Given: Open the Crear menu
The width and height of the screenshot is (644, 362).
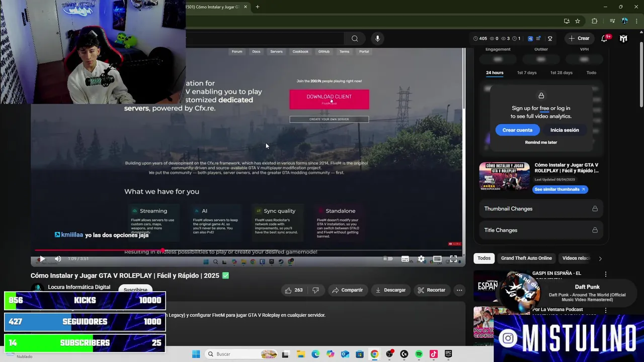Looking at the screenshot, I should (x=579, y=38).
